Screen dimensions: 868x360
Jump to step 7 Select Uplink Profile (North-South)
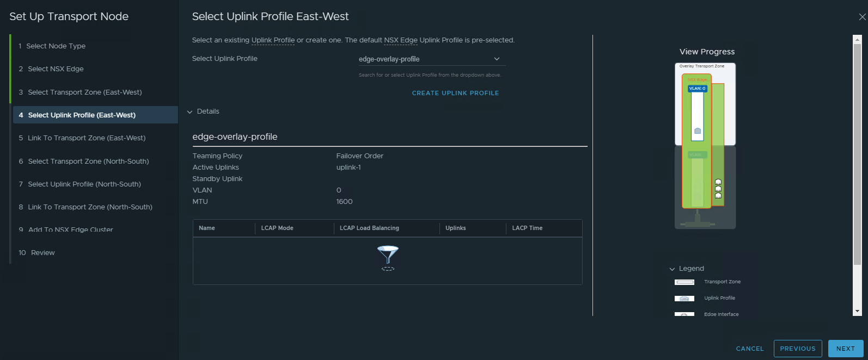[x=84, y=184]
